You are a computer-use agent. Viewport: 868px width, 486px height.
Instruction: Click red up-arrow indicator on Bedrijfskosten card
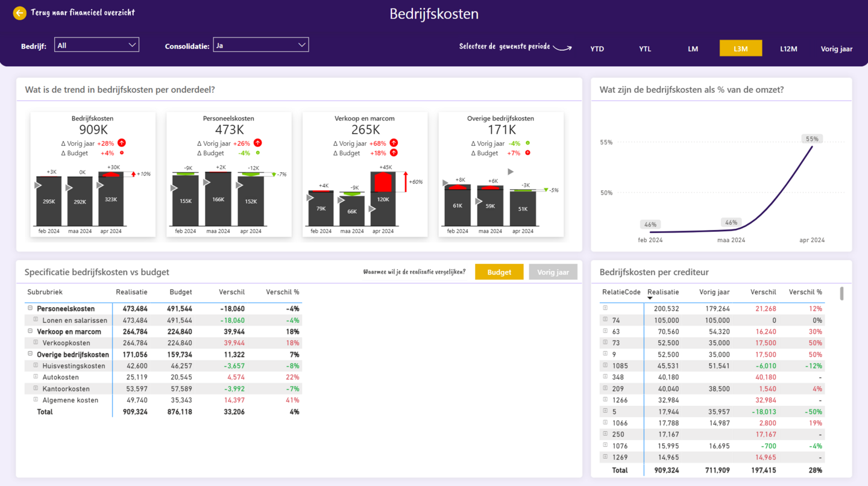click(x=121, y=143)
